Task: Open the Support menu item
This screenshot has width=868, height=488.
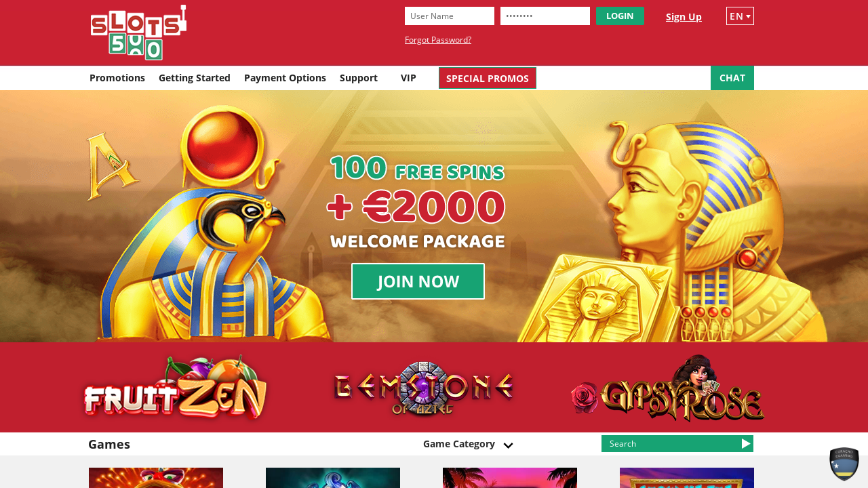Action: pyautogui.click(x=359, y=78)
